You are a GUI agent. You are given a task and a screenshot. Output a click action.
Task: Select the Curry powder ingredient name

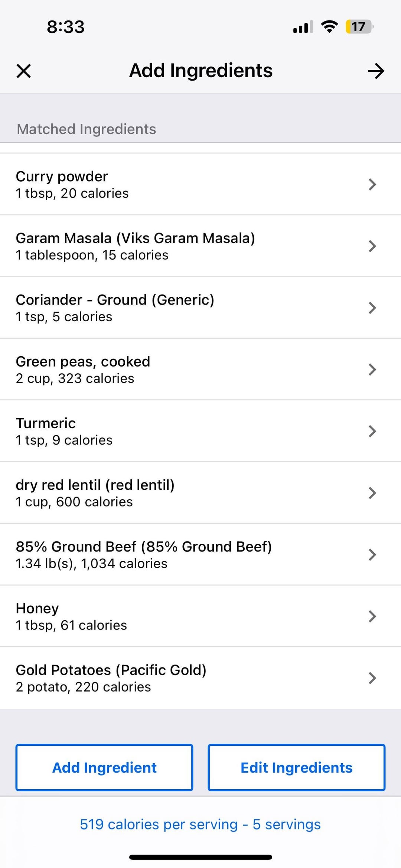point(62,176)
